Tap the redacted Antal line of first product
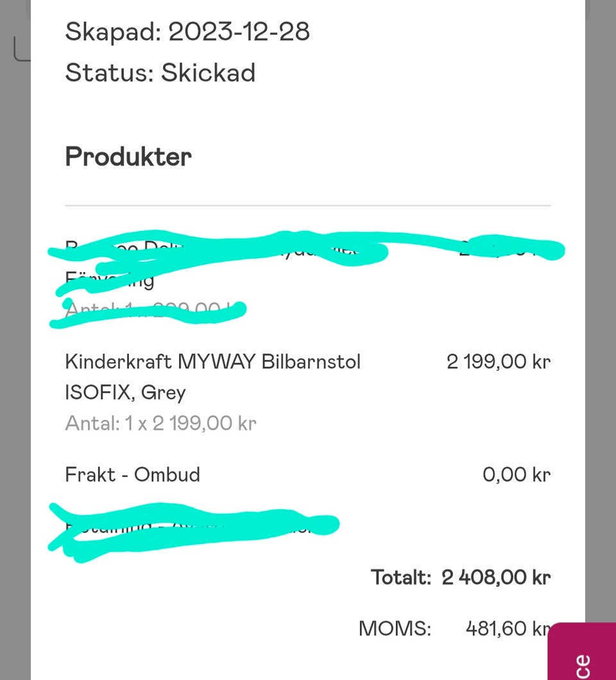616x680 pixels. tap(148, 311)
